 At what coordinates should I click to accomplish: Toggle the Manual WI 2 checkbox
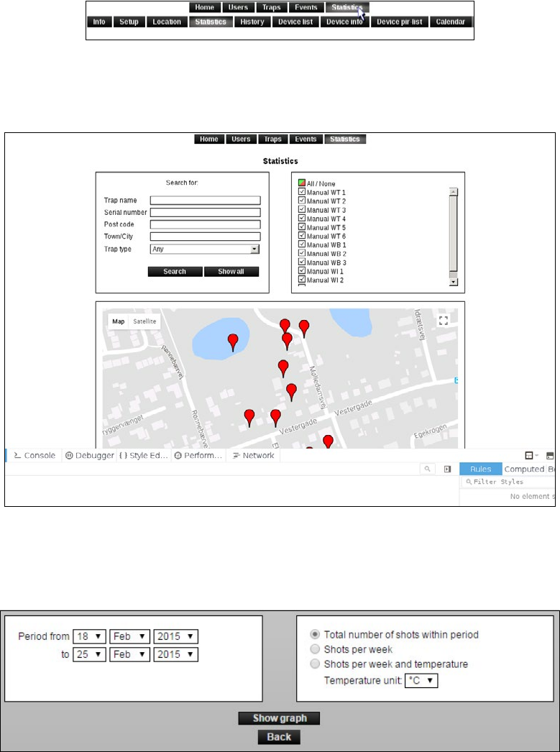coord(302,280)
